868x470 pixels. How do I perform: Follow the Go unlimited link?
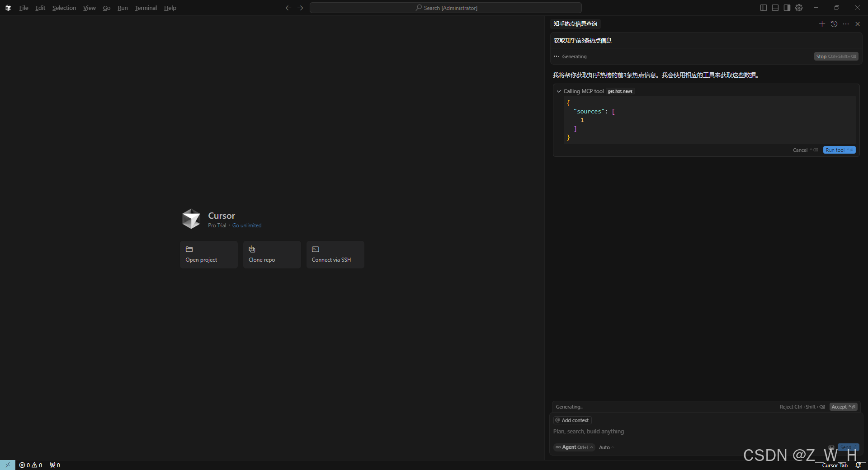click(x=247, y=226)
